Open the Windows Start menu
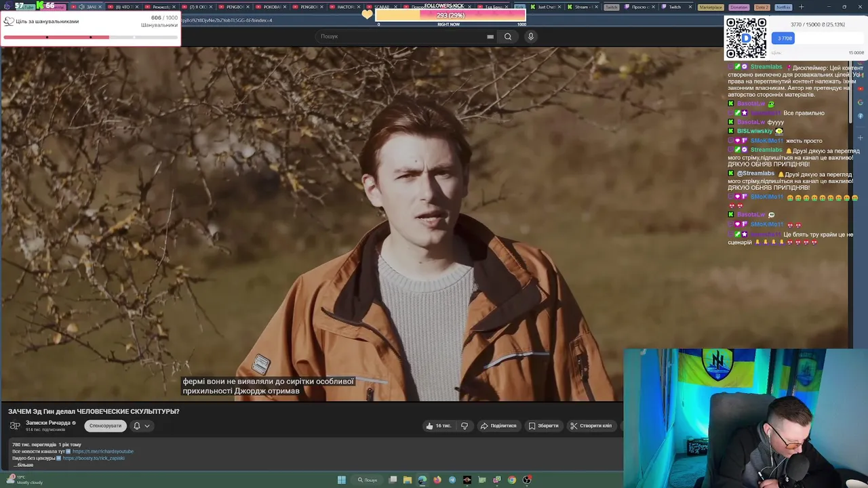 342,480
